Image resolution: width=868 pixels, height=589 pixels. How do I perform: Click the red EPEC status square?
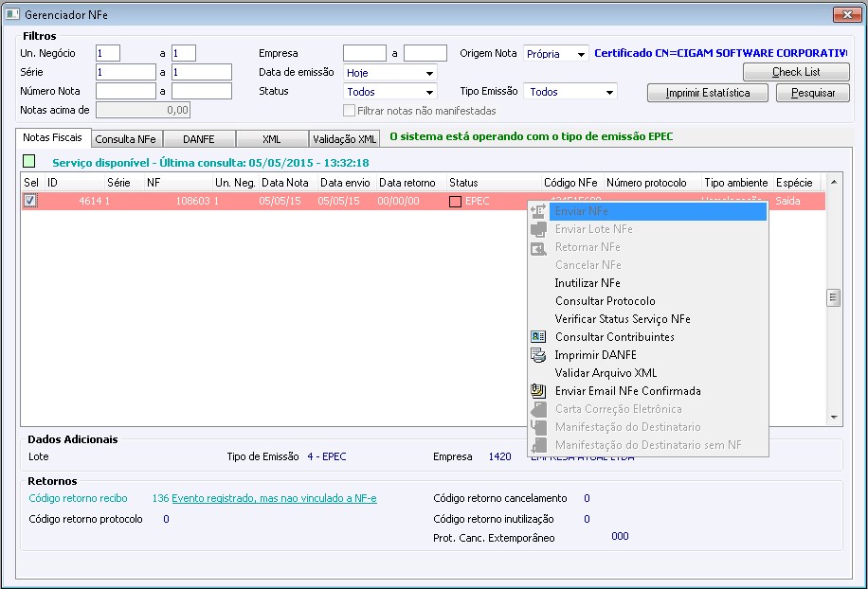(x=455, y=202)
